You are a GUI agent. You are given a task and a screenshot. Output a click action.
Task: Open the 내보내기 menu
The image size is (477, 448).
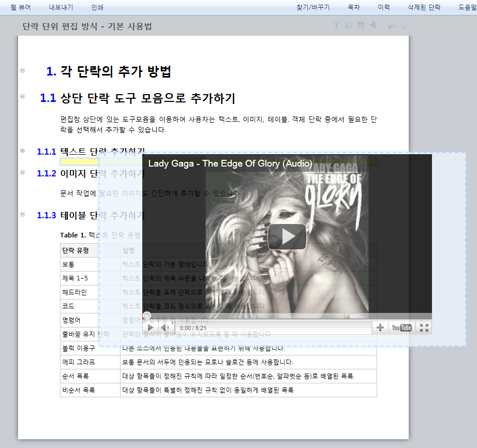tap(61, 7)
